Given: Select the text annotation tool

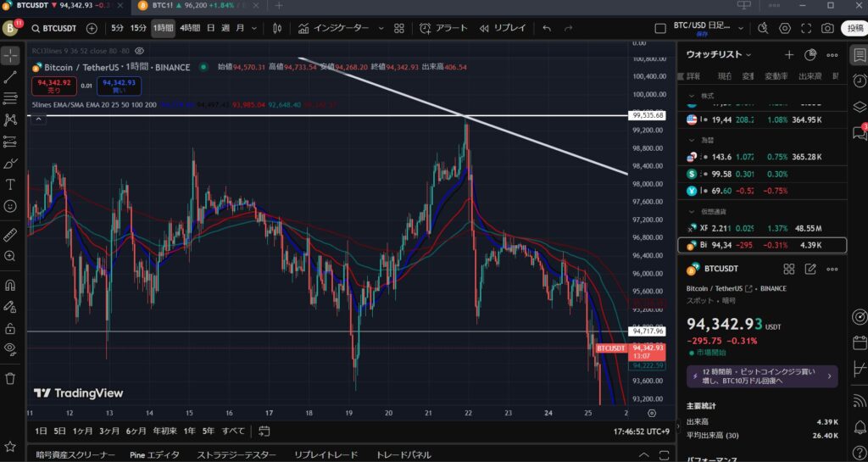Looking at the screenshot, I should pyautogui.click(x=10, y=184).
